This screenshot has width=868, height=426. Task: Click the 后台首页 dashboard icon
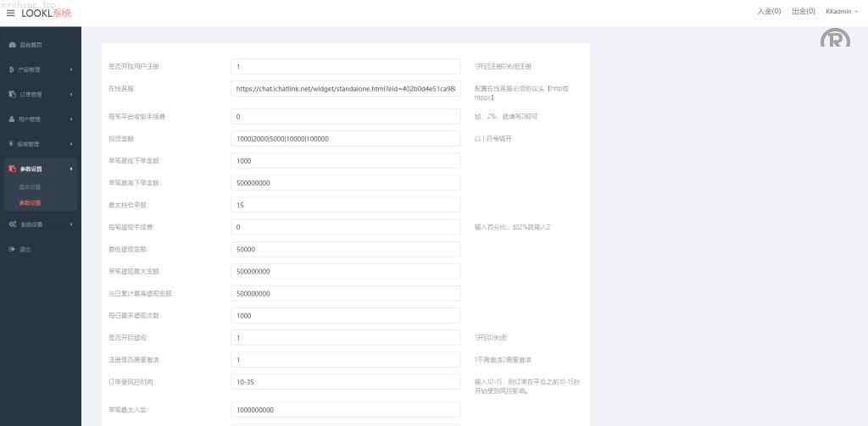tap(12, 44)
